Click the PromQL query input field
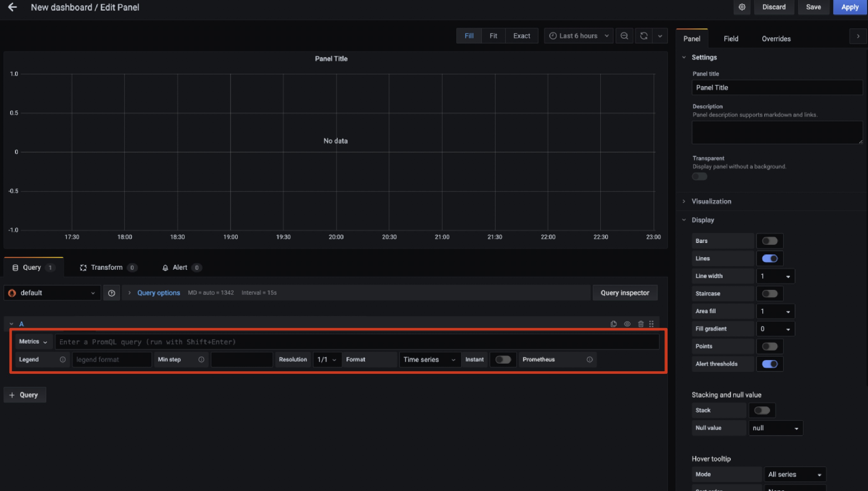 357,342
